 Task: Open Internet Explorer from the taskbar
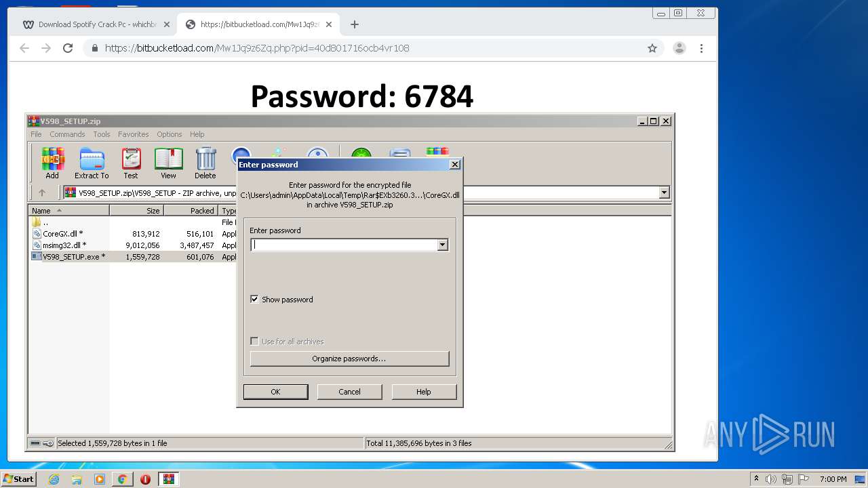click(x=54, y=479)
